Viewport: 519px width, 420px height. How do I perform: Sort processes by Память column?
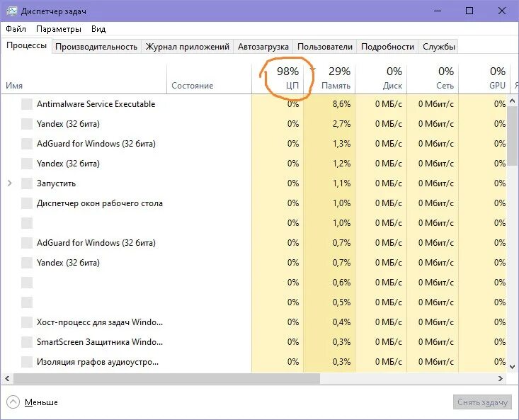(x=329, y=79)
